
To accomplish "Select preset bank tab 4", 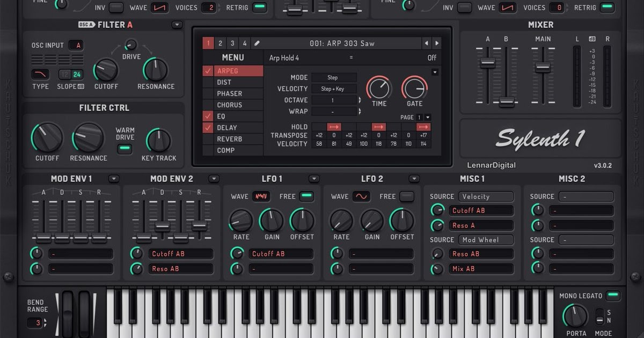I will coord(244,43).
